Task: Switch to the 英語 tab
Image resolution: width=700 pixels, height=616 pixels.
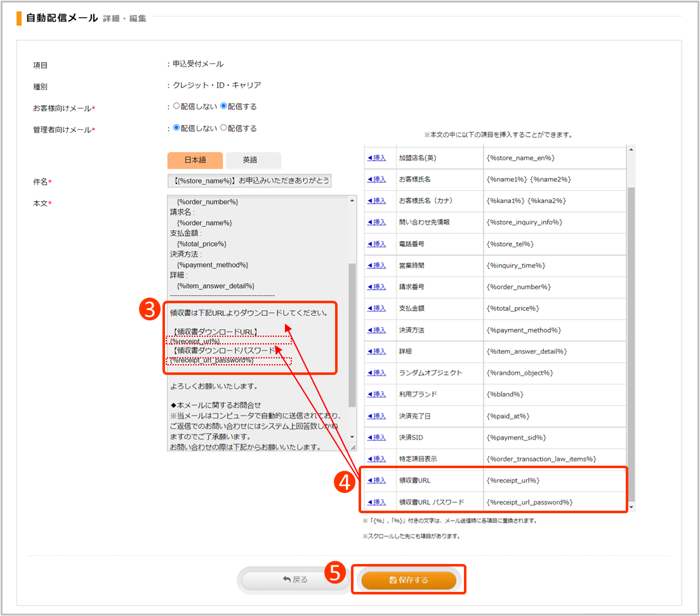Action: point(253,161)
